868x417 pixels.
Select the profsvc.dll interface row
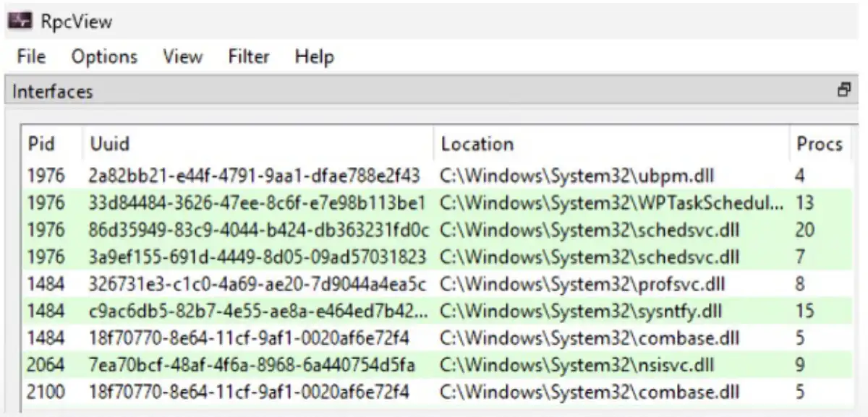[582, 284]
